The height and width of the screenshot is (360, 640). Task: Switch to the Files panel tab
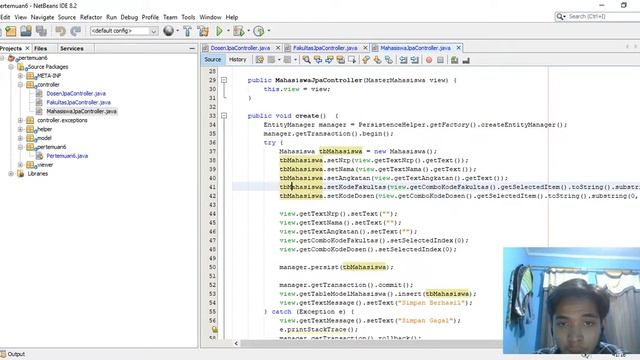40,48
